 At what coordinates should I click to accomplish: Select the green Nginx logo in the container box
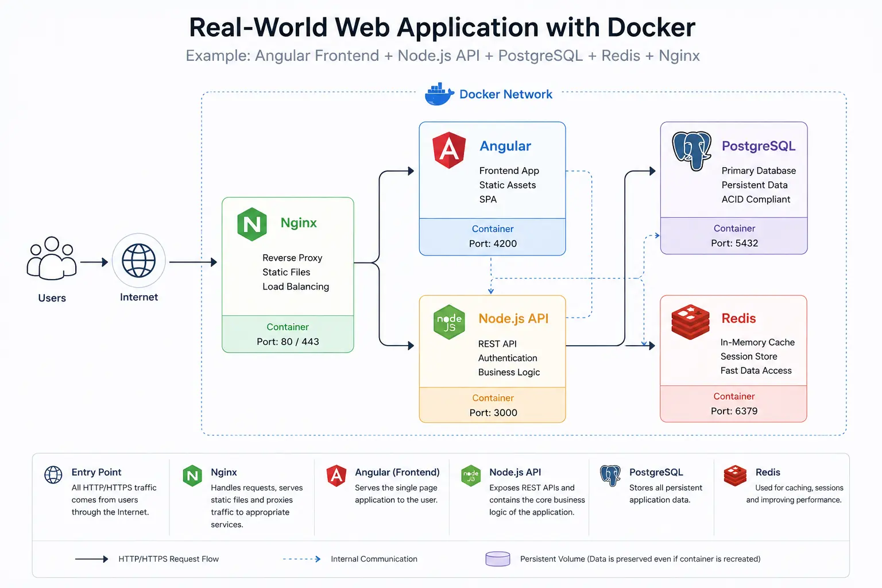point(252,224)
